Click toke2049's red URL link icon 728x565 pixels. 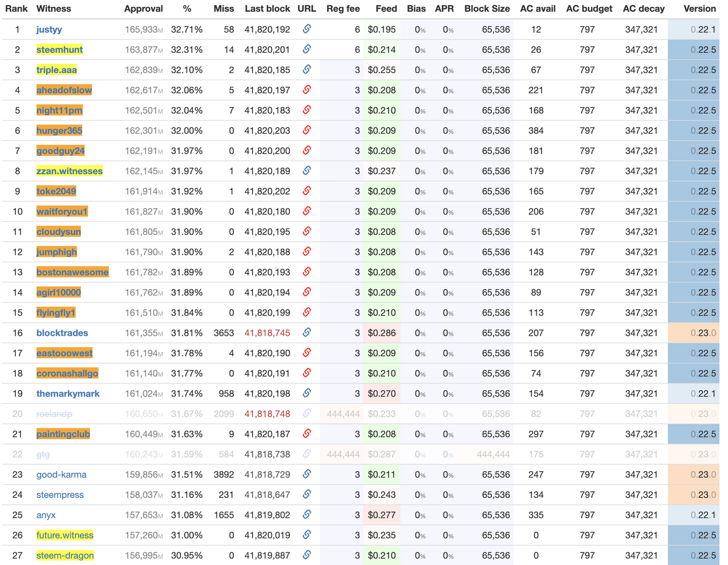(307, 191)
